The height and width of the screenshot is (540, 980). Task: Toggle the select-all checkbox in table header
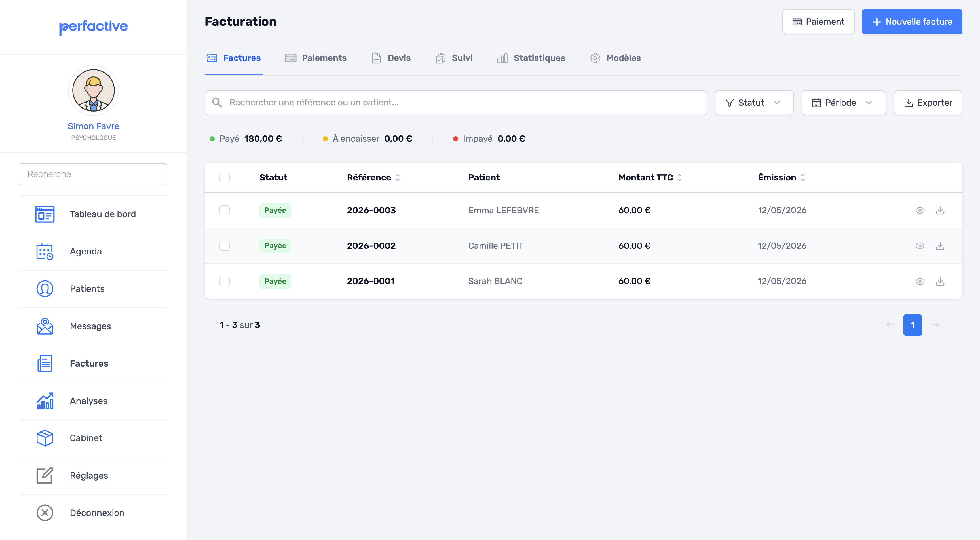(x=225, y=177)
